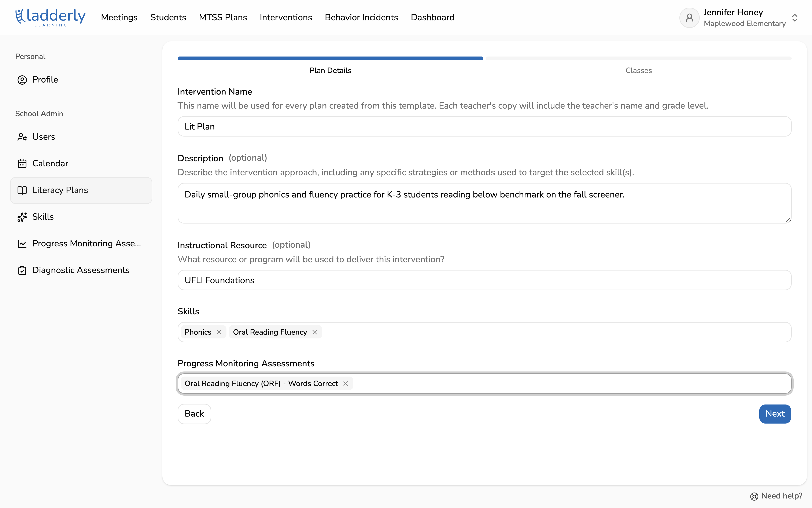This screenshot has height=508, width=812.
Task: Click the Literacy Plans book icon
Action: point(22,190)
